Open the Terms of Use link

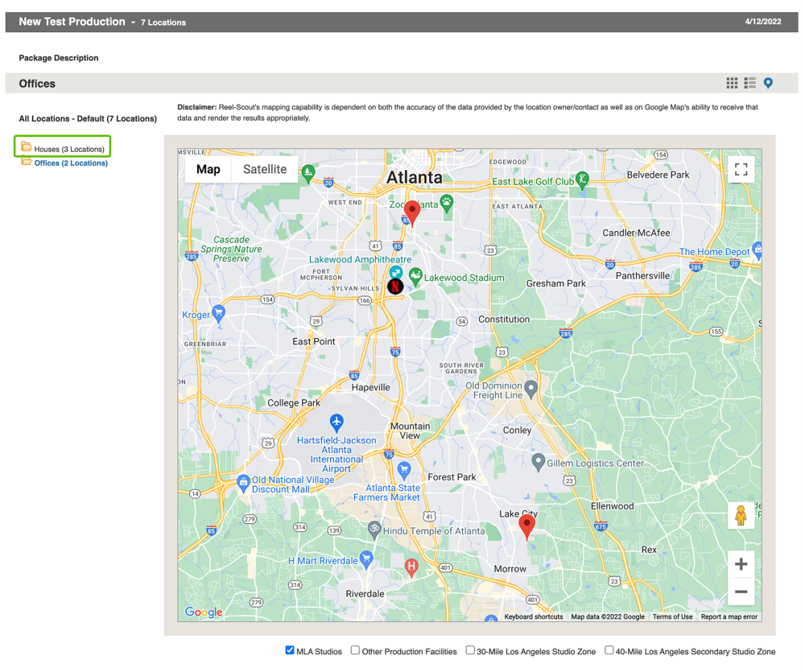tap(672, 616)
